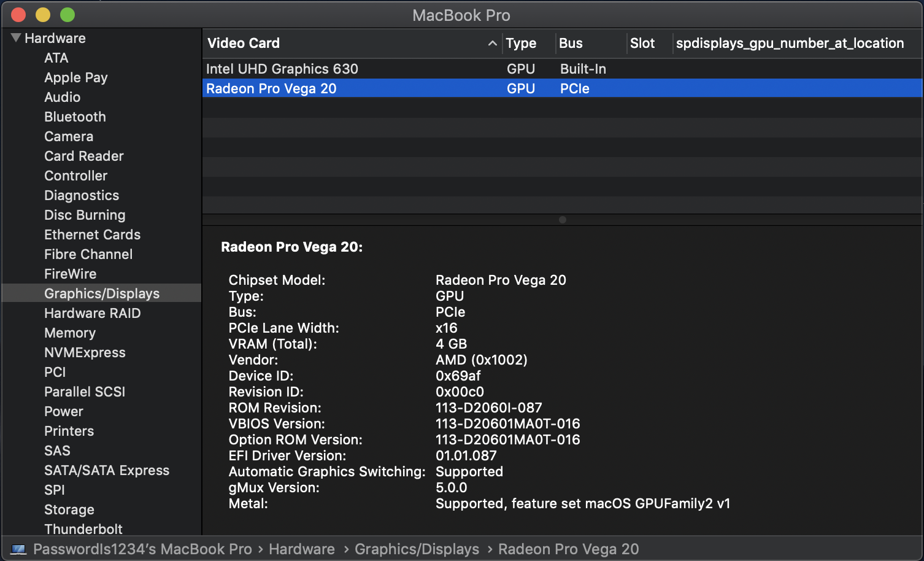Select Controller in the sidebar

pyautogui.click(x=76, y=176)
